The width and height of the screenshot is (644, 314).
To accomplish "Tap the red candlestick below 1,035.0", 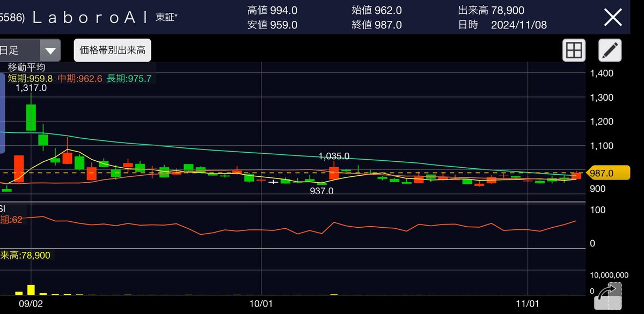I will pos(334,172).
